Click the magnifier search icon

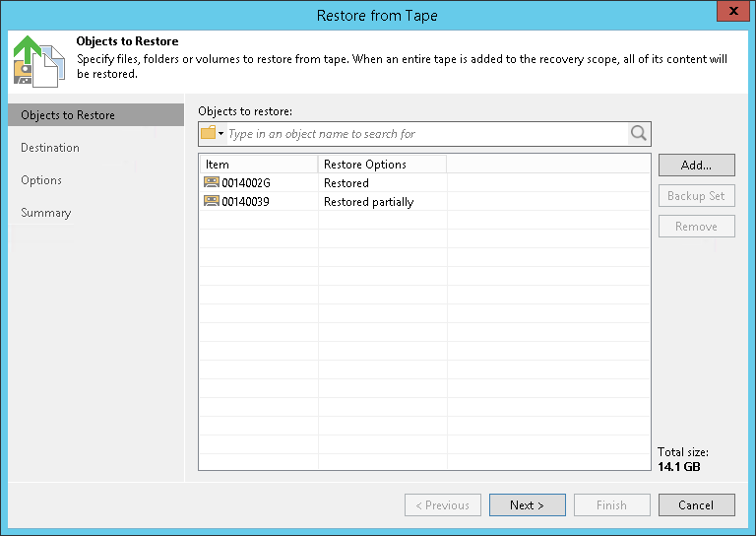coord(639,134)
